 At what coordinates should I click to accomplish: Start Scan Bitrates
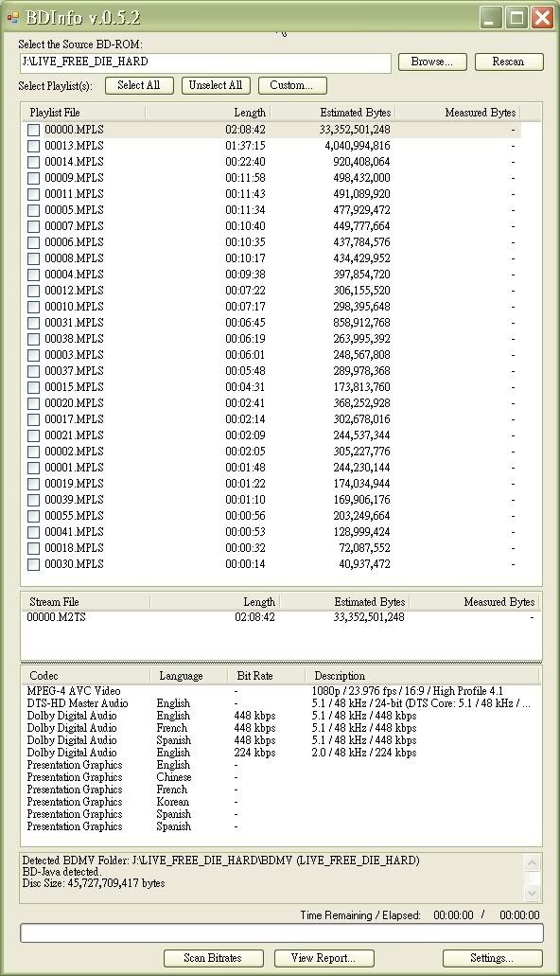click(214, 958)
